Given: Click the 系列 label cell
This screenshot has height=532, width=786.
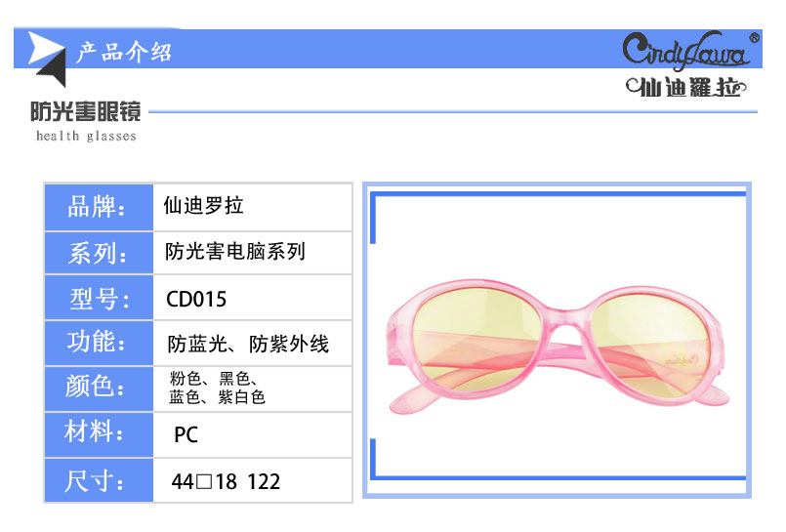Looking at the screenshot, I should point(99,253).
